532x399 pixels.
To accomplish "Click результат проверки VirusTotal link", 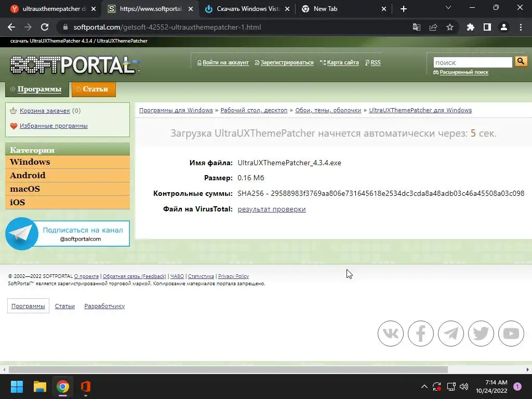I will coord(272,209).
